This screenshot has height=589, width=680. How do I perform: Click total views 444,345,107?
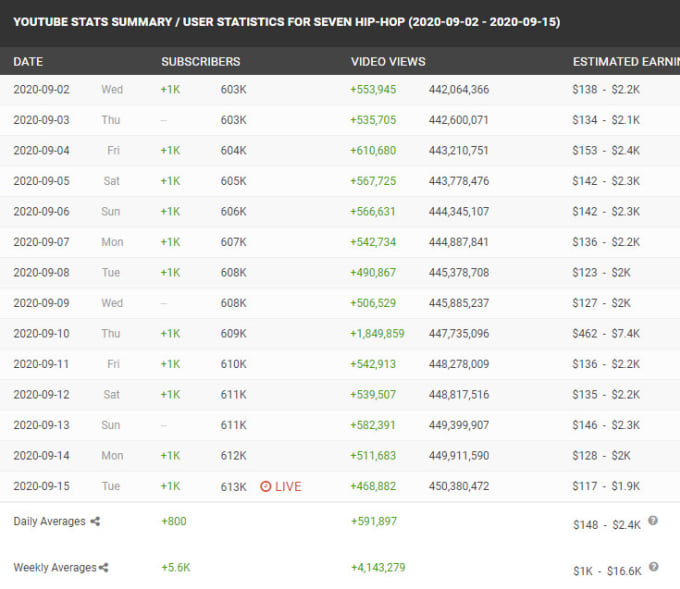pyautogui.click(x=459, y=212)
